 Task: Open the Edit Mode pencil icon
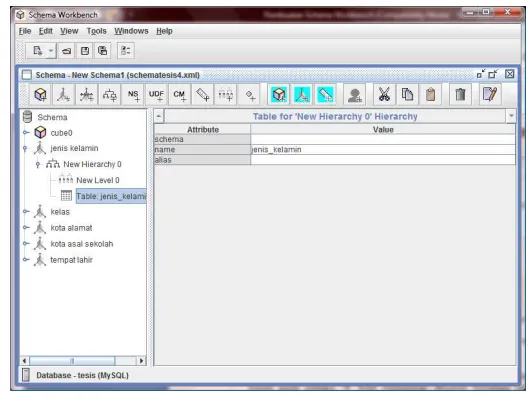coord(489,95)
